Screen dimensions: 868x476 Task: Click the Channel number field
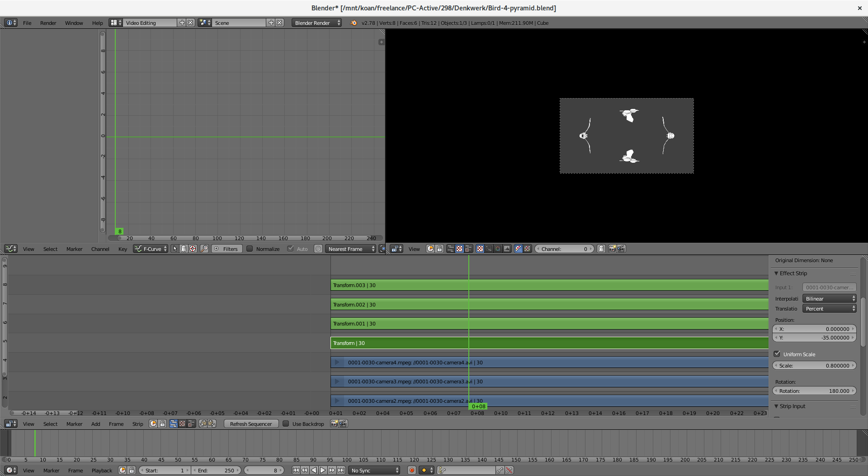564,249
